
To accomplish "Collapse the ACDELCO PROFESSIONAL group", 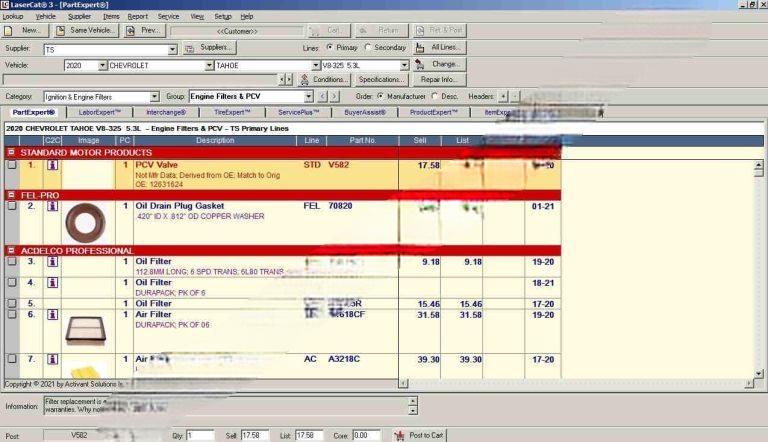I will (11, 250).
